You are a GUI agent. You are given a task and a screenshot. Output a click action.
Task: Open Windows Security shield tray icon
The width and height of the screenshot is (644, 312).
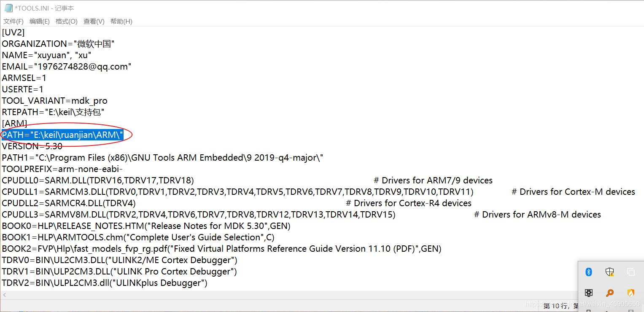(610, 272)
